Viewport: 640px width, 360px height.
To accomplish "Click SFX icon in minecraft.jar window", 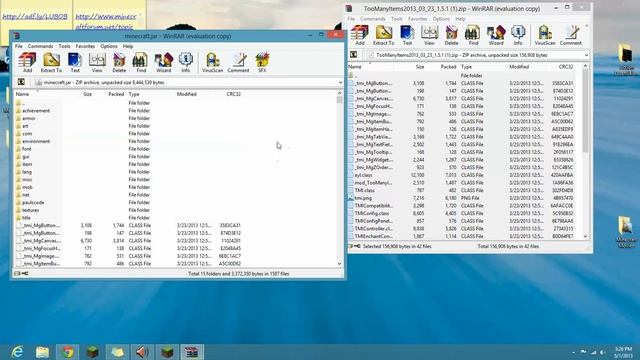I will tap(262, 62).
